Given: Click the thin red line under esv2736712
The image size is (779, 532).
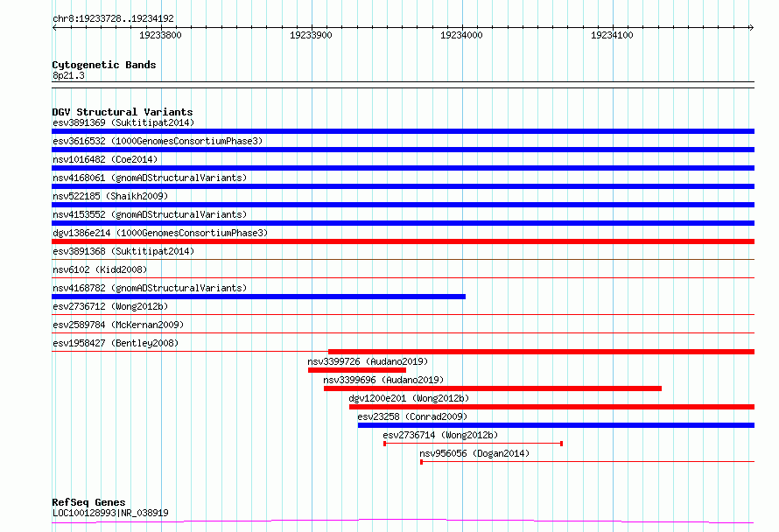Looking at the screenshot, I should [403, 314].
